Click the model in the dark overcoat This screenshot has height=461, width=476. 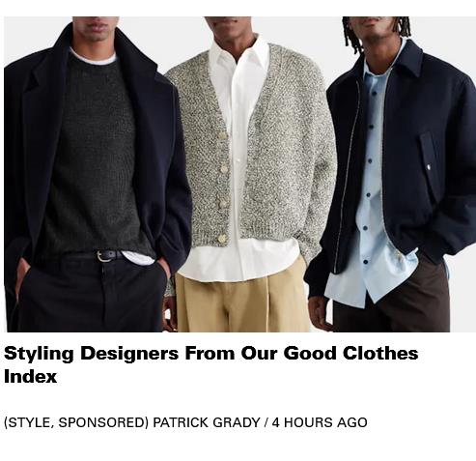[x=97, y=174]
